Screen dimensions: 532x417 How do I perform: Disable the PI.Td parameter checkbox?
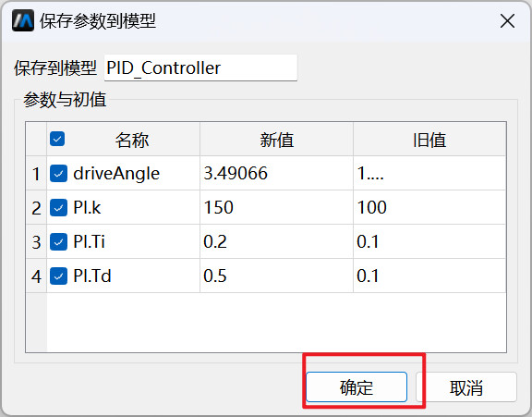coord(58,276)
